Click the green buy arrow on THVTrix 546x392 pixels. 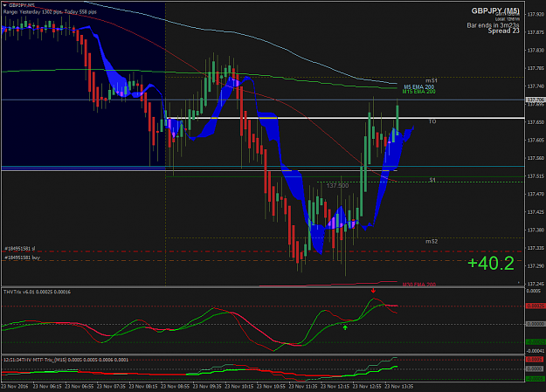(345, 327)
